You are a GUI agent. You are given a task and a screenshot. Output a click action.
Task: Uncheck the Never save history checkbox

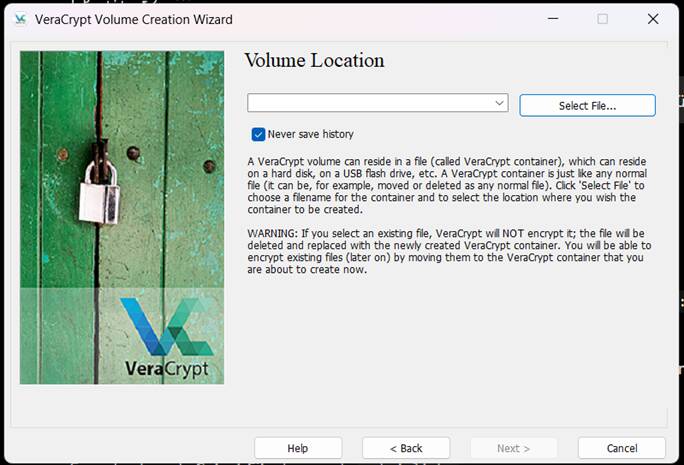point(258,134)
